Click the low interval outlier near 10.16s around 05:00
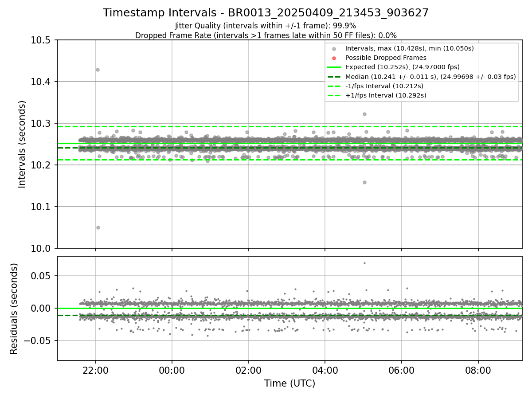 [364, 182]
